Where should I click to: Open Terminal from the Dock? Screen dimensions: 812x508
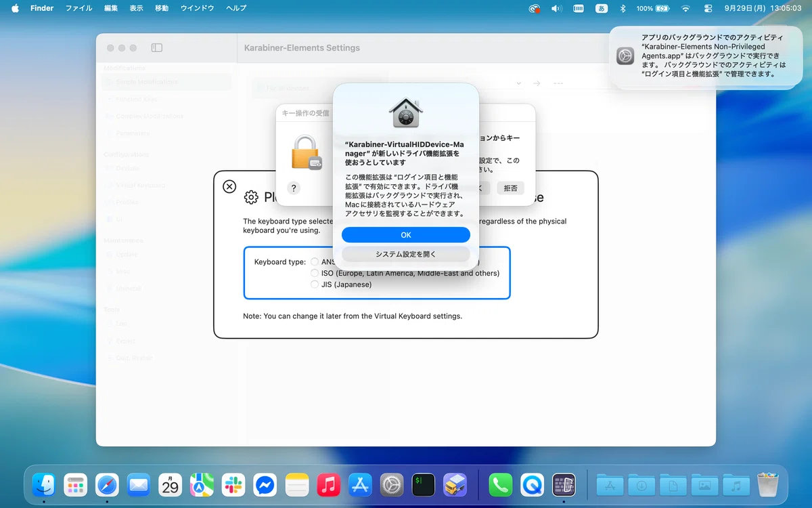424,484
